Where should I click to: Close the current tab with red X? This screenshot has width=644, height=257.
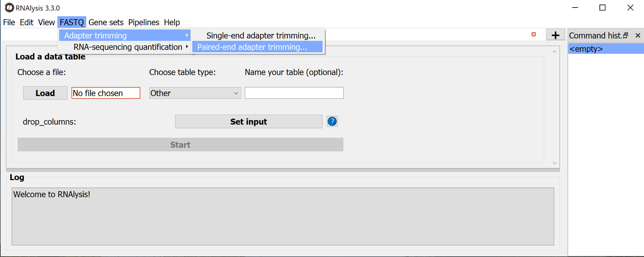pos(533,34)
